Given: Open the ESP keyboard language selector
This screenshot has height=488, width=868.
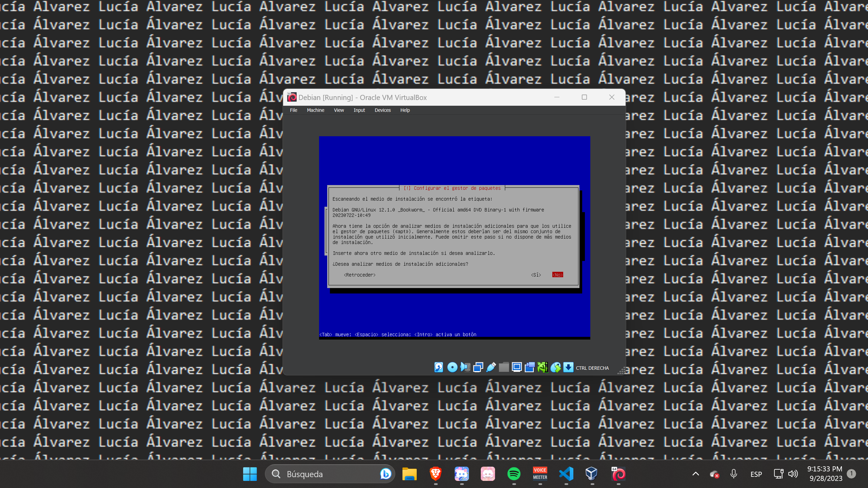Looking at the screenshot, I should tap(756, 474).
